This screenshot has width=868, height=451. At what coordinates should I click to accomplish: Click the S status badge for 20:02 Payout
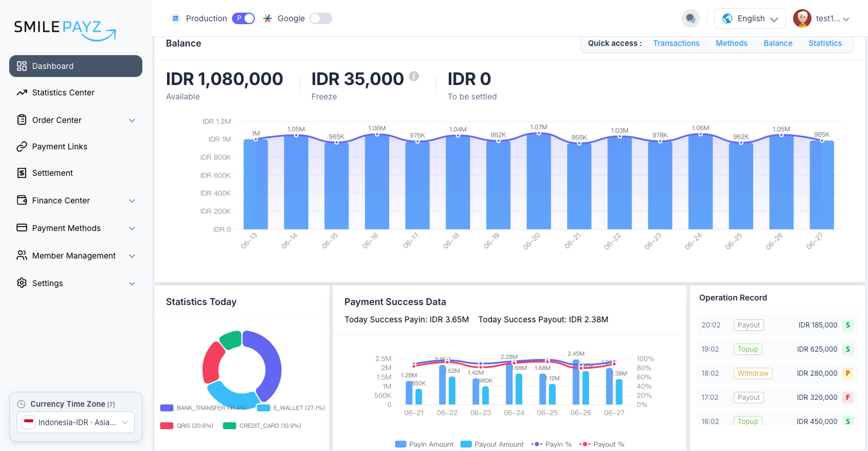[x=848, y=325]
